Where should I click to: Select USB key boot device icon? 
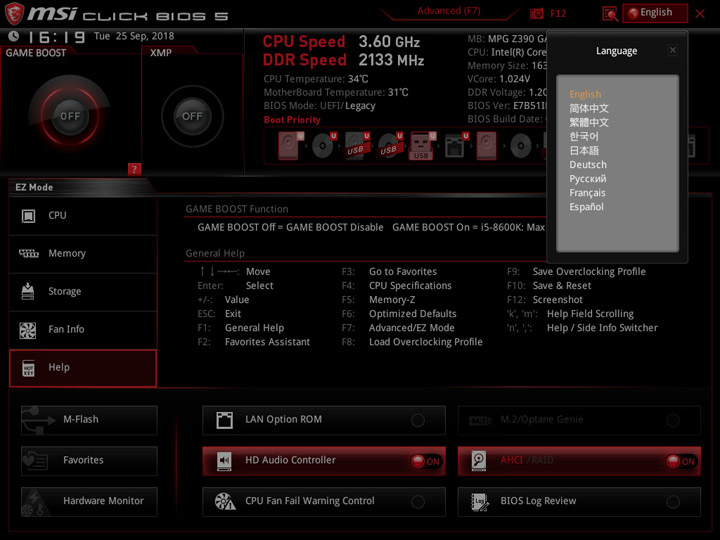tap(421, 146)
